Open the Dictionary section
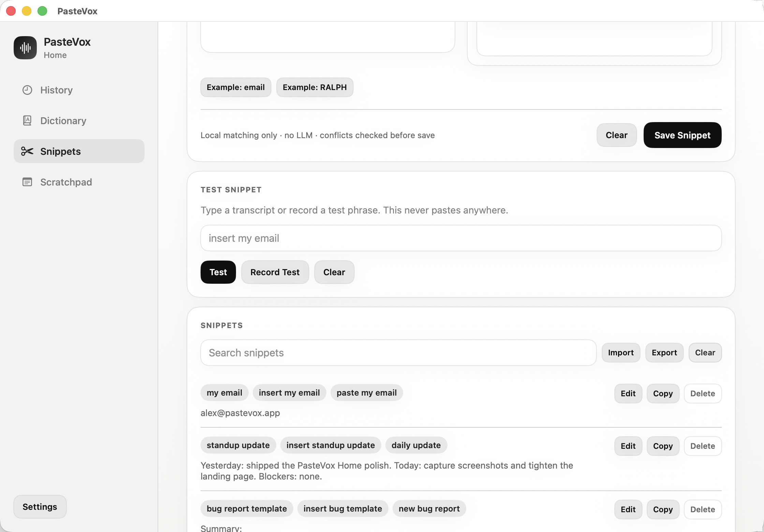 (x=79, y=121)
